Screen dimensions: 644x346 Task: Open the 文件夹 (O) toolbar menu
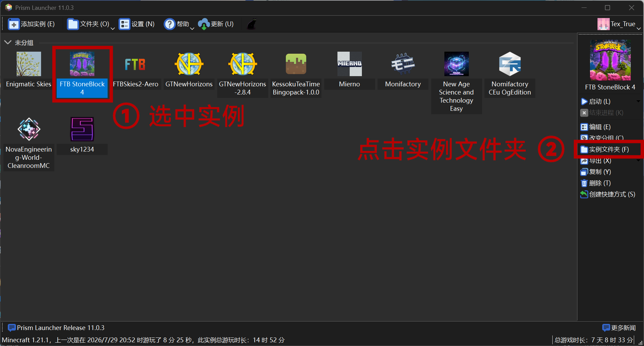point(88,24)
